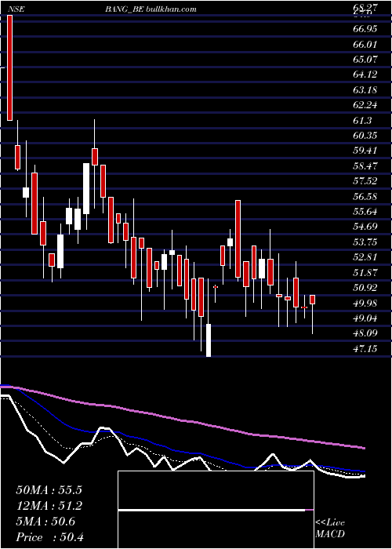This screenshot has width=392, height=549.
Task: Click the NSE exchange label
Action: (x=16, y=9)
